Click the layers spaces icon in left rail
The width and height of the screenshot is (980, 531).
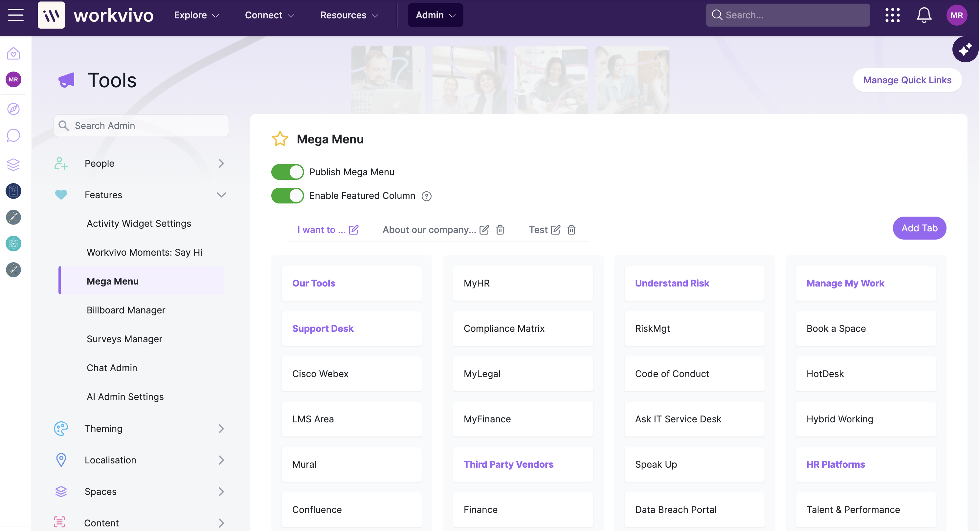pyautogui.click(x=13, y=164)
